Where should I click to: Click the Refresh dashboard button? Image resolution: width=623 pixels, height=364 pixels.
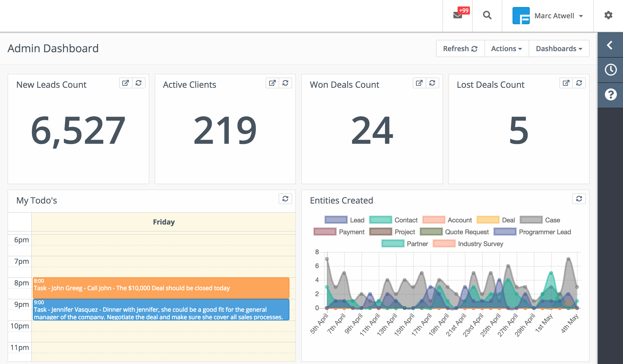460,49
